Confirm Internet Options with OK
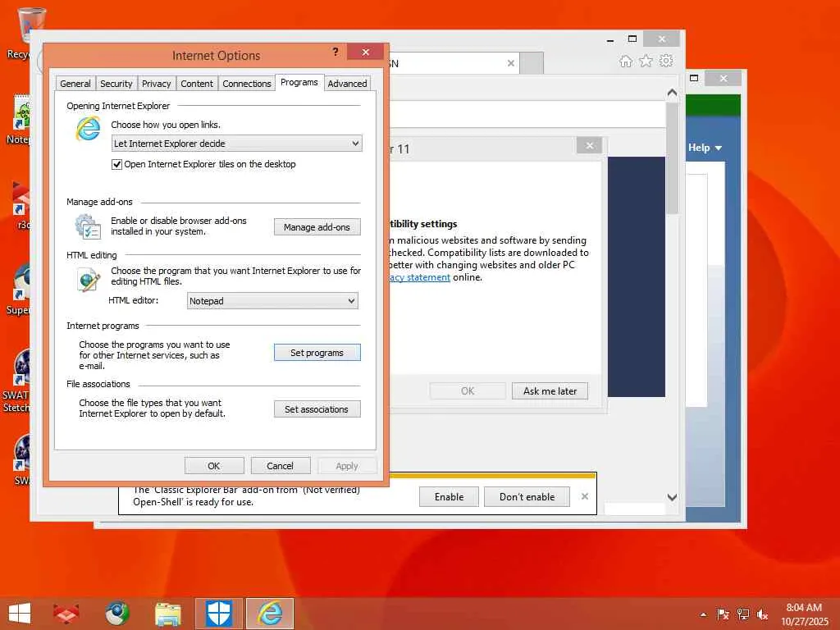The width and height of the screenshot is (840, 630). coord(214,466)
